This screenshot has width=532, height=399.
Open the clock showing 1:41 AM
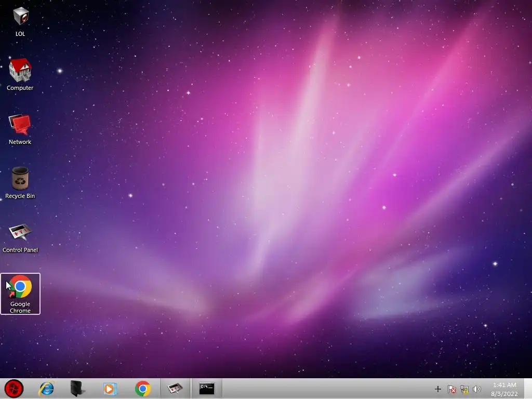[x=504, y=389]
